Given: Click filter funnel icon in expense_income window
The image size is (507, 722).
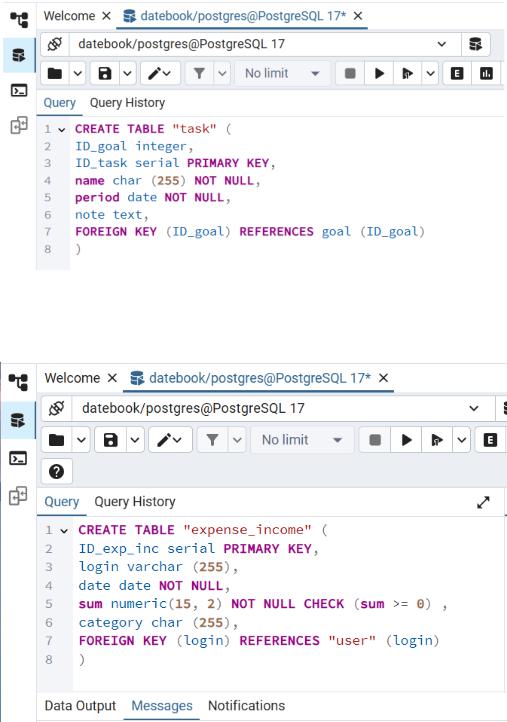Looking at the screenshot, I should (x=212, y=440).
